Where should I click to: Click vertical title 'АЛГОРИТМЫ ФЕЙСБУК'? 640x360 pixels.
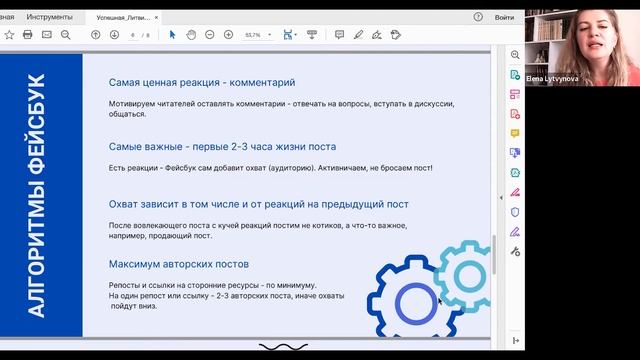click(37, 196)
